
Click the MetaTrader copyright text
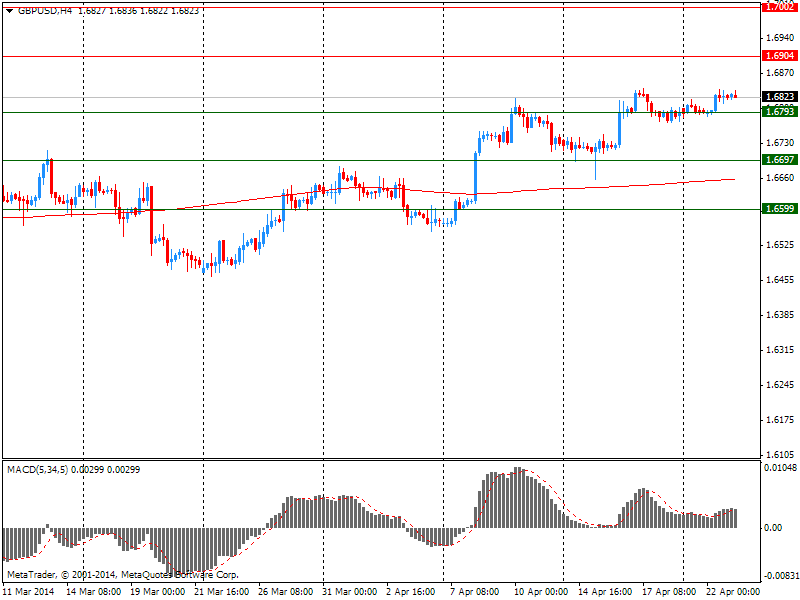coord(122,575)
